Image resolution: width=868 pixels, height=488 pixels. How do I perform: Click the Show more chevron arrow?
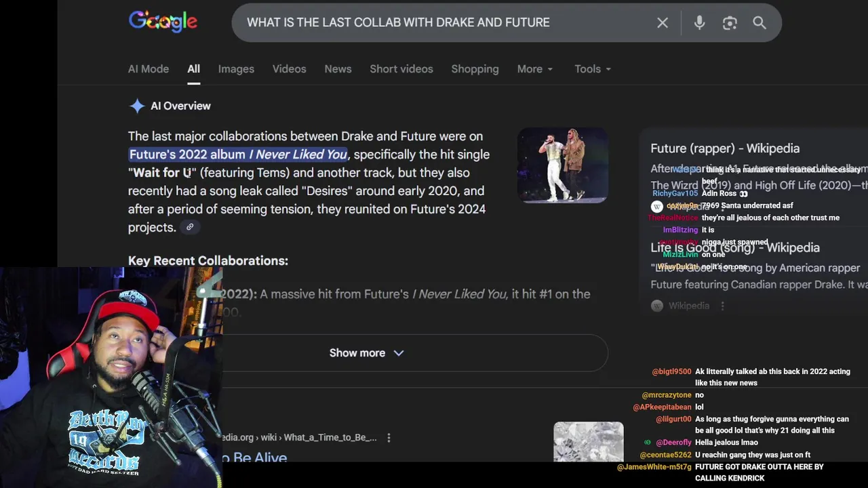coord(399,353)
